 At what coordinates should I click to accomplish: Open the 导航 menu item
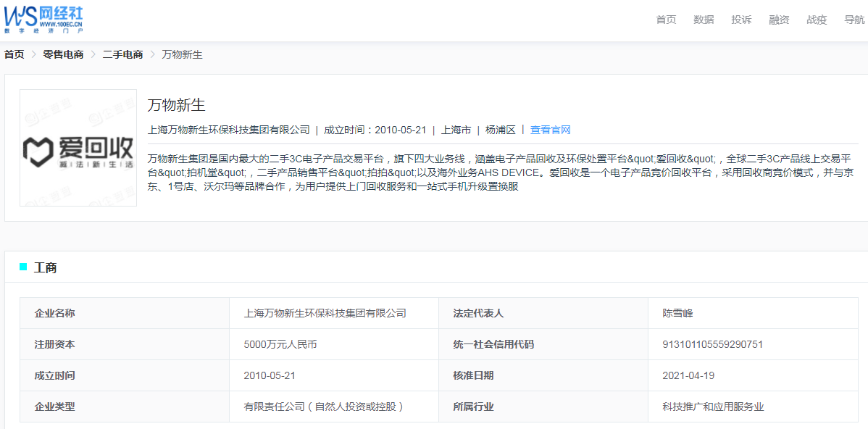tap(854, 20)
